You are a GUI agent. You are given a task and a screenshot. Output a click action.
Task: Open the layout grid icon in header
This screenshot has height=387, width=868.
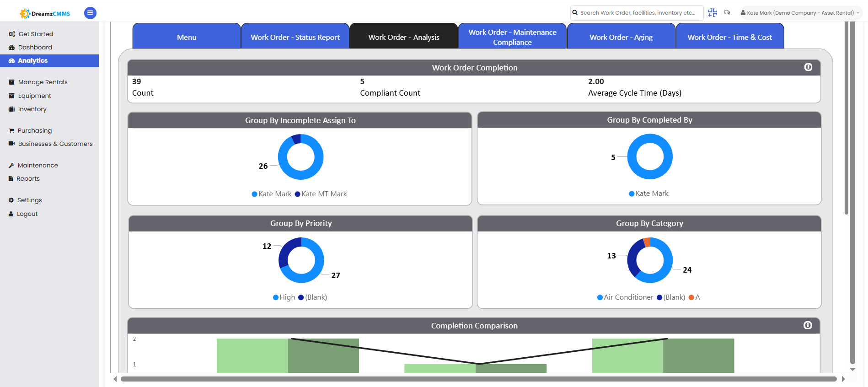pos(713,13)
